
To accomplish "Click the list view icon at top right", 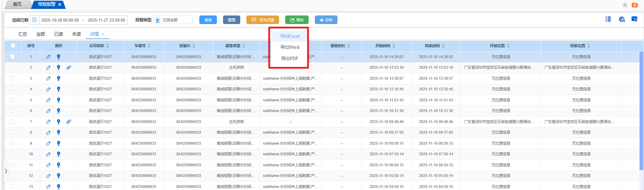I will 608,19.
